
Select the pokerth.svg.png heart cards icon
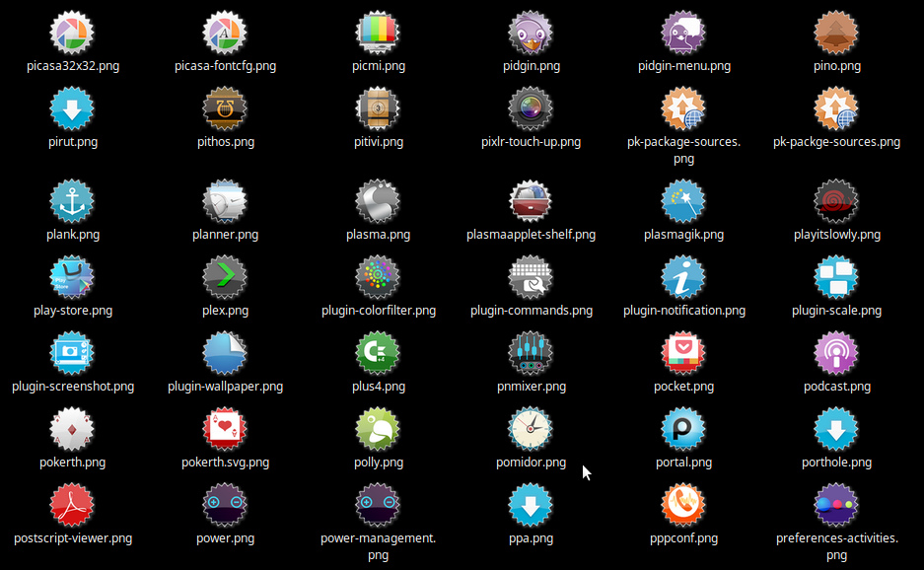coord(225,429)
